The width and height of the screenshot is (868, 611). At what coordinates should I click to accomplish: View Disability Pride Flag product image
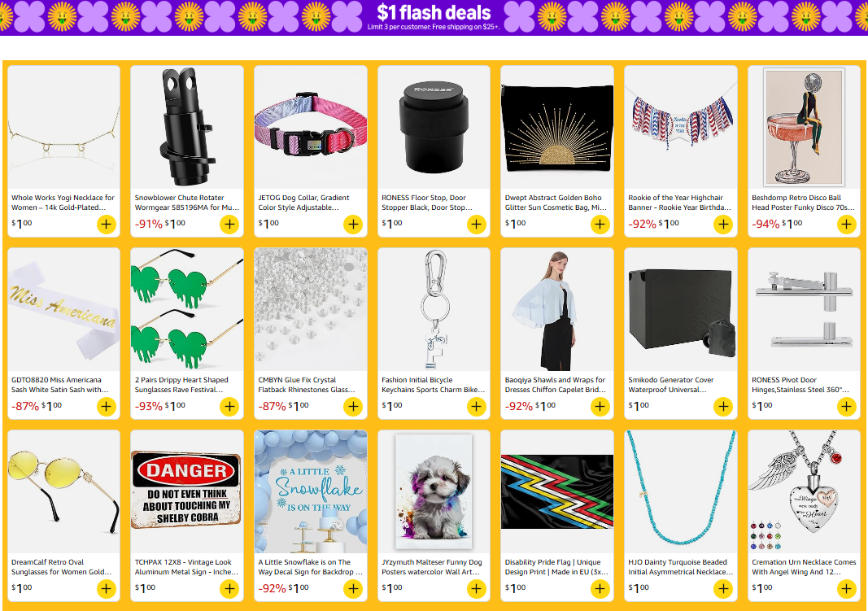557,492
